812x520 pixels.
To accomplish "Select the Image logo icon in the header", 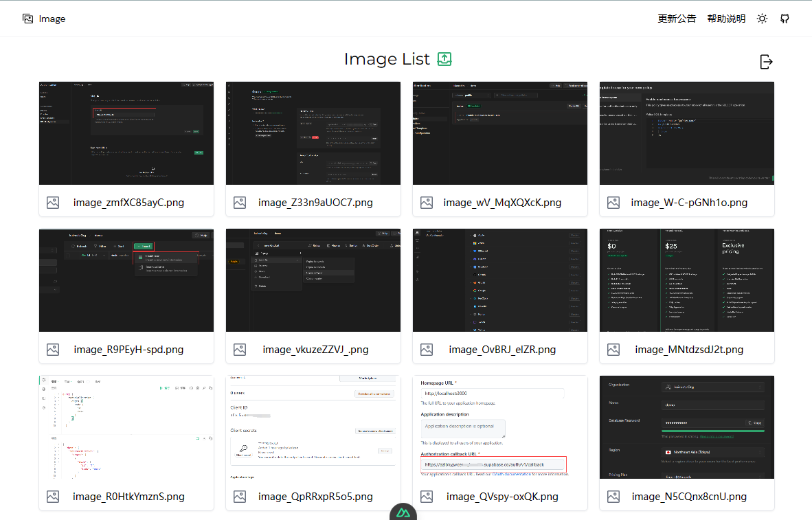I will [x=27, y=19].
